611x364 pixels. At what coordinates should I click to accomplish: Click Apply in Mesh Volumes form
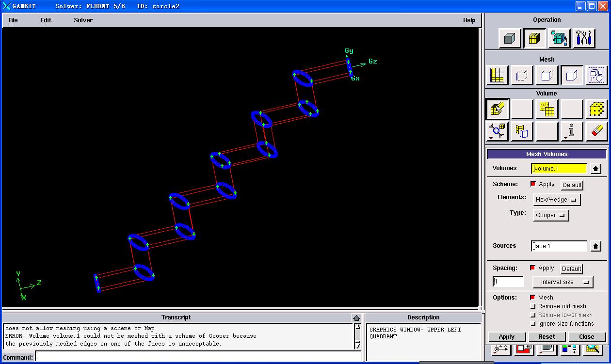point(506,337)
